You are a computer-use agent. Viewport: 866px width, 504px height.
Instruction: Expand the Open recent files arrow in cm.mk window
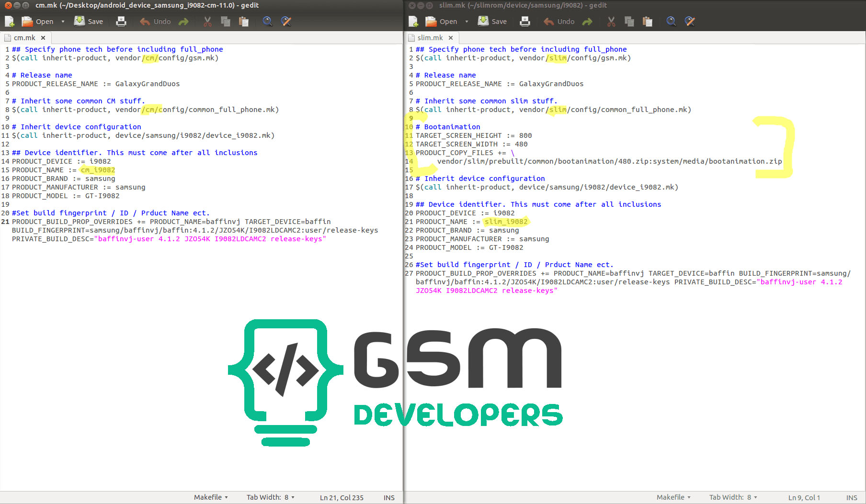63,22
